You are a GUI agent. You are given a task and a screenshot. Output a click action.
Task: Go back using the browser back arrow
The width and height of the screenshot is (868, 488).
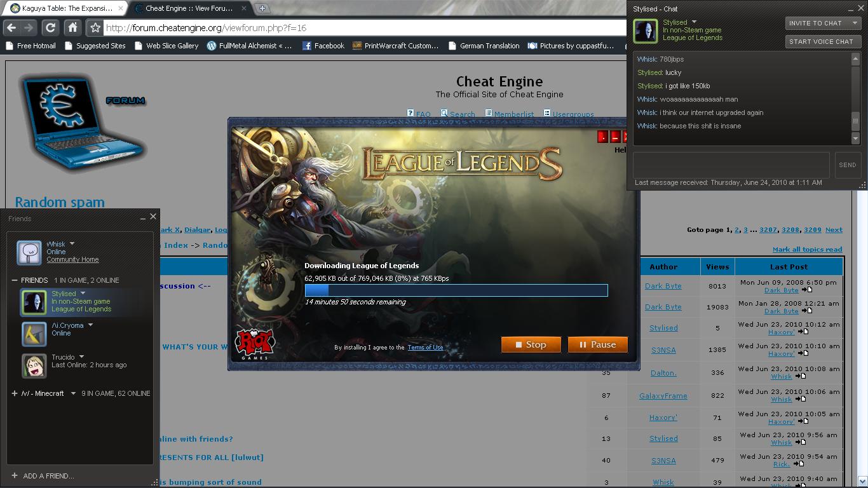[x=11, y=28]
